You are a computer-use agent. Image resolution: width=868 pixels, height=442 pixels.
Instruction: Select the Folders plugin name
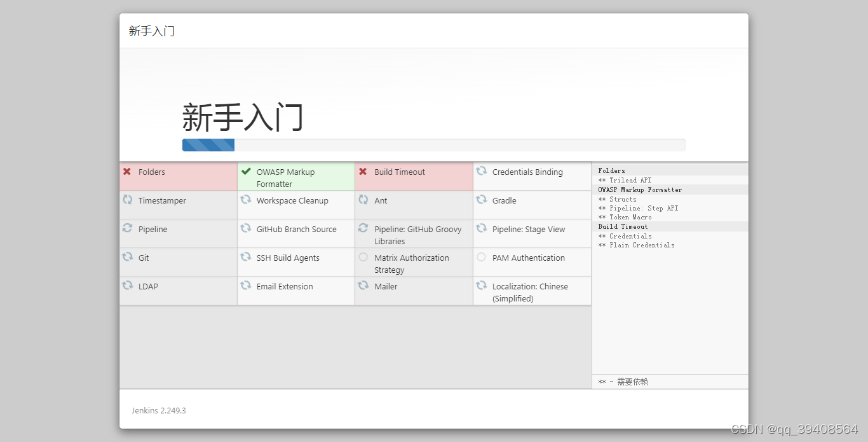152,172
